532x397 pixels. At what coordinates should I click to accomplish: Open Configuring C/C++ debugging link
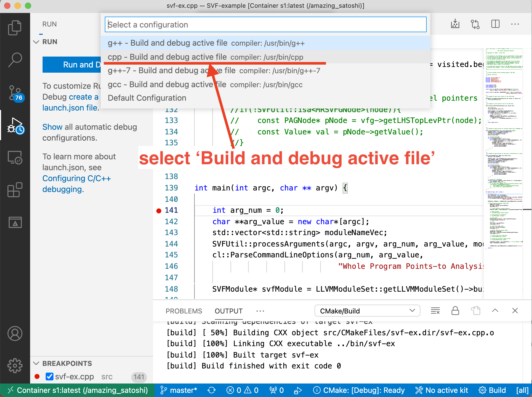(77, 184)
